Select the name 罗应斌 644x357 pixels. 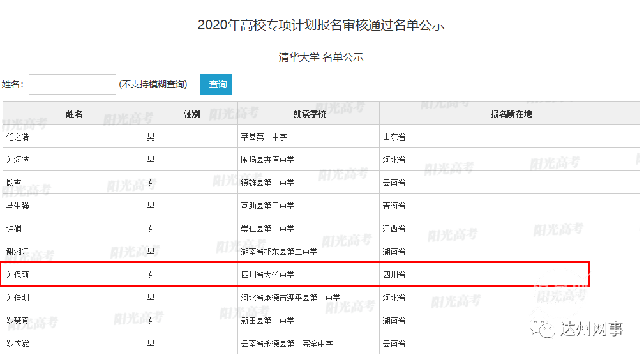click(x=18, y=344)
